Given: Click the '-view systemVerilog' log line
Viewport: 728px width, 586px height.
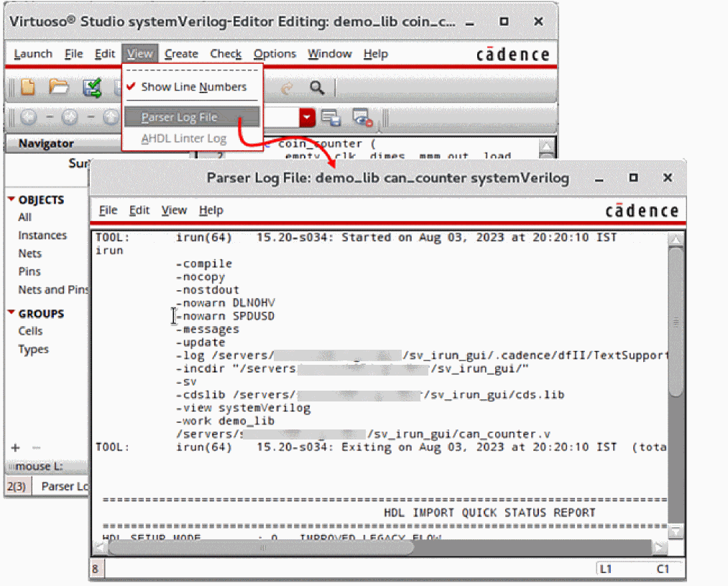Looking at the screenshot, I should (x=244, y=408).
